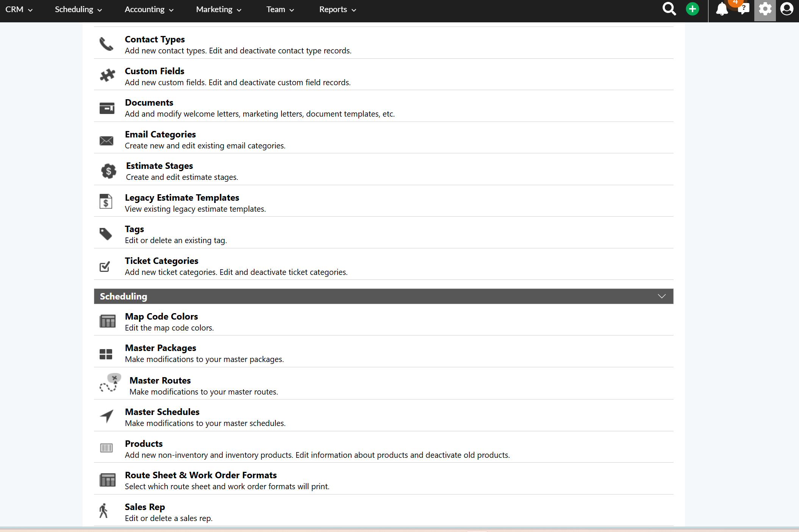Open Legacy Estimate Templates
Image resolution: width=799 pixels, height=532 pixels.
pos(182,198)
